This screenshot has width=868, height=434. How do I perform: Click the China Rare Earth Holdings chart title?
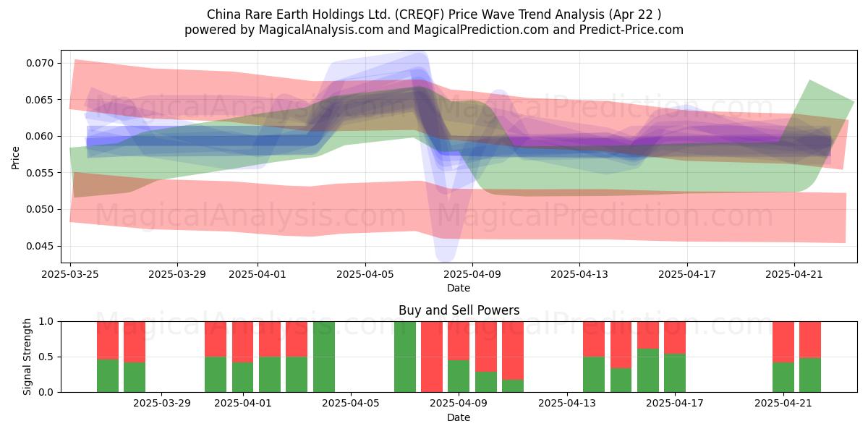tap(434, 14)
